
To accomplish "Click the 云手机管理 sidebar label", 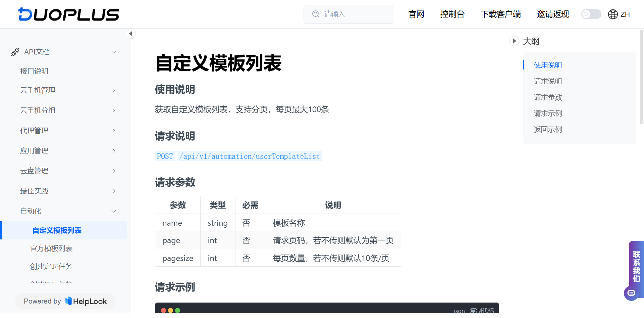I will (38, 90).
